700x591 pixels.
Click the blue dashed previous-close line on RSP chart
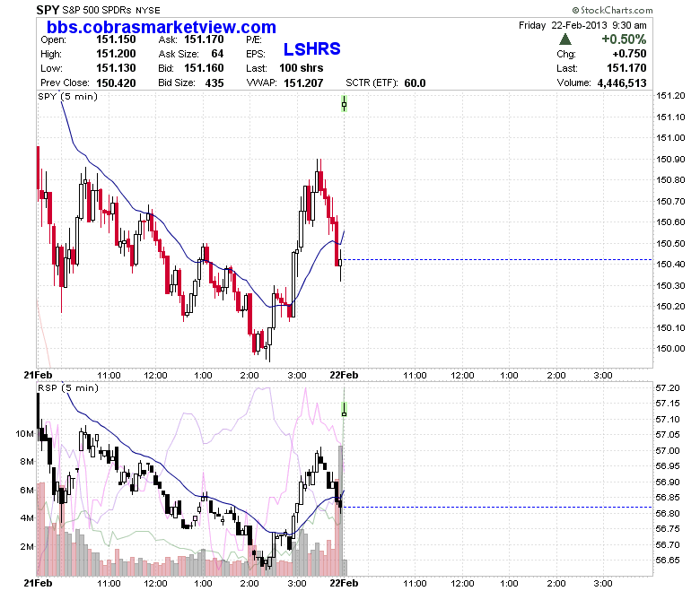[x=498, y=507]
